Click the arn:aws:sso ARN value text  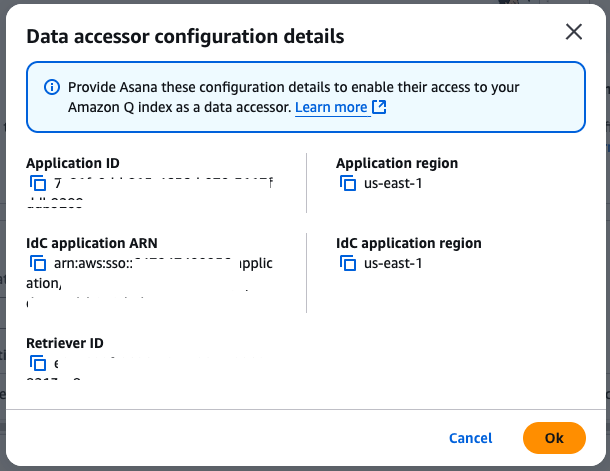coord(95,264)
